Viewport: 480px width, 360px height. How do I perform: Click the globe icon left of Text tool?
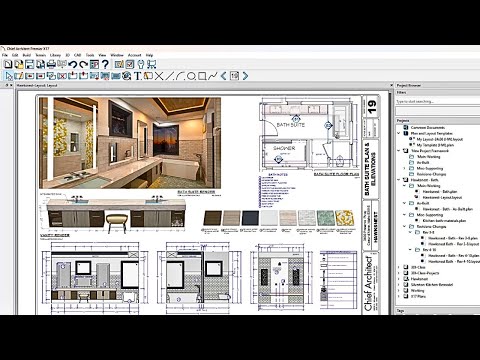click(x=126, y=76)
